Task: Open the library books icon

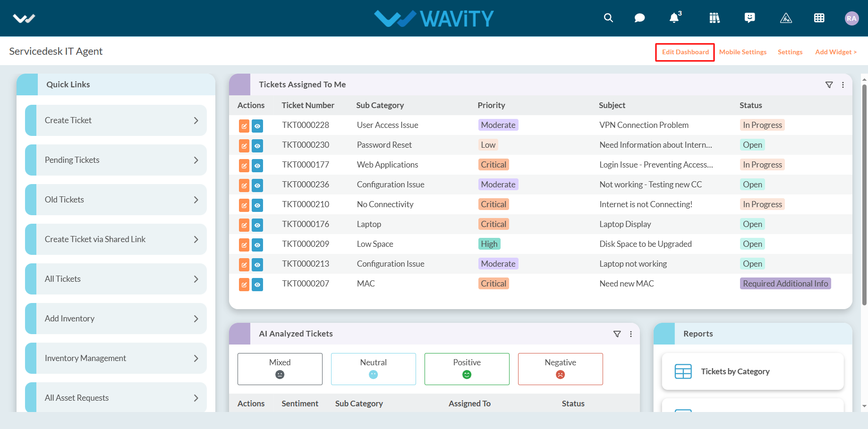Action: [715, 18]
